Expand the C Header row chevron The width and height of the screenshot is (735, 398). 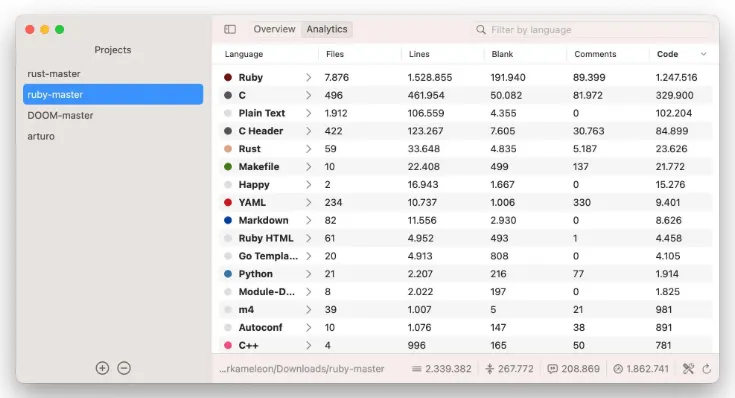pos(308,131)
